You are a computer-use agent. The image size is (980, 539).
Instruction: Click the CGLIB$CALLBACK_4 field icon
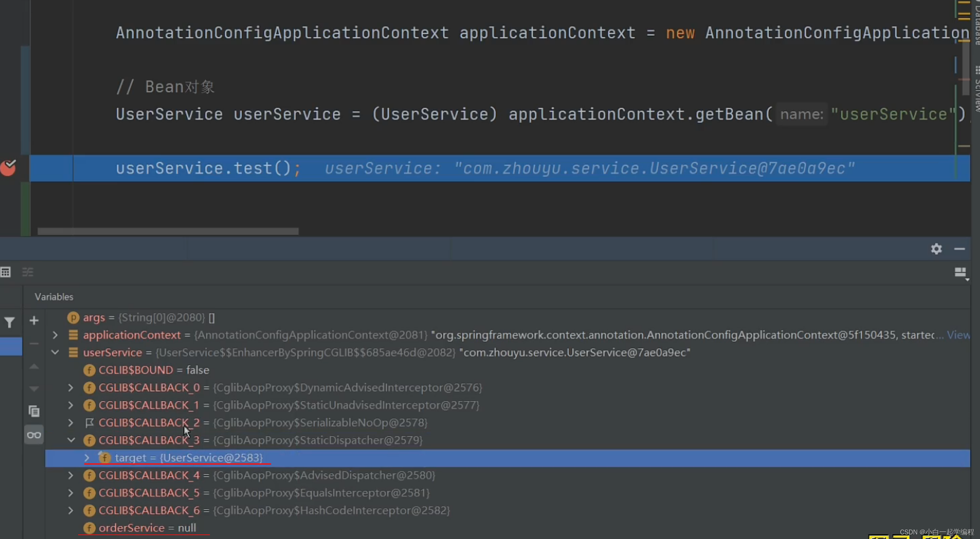point(89,475)
